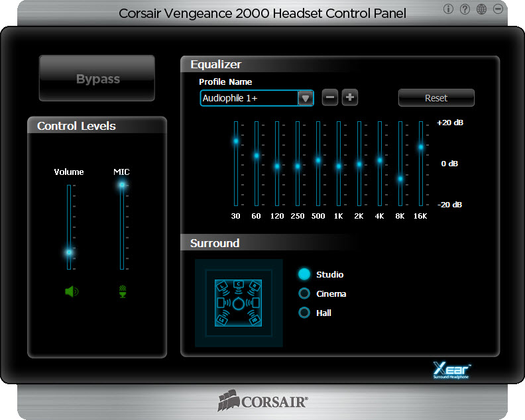Click the 2K equalizer slider

pyautogui.click(x=359, y=164)
